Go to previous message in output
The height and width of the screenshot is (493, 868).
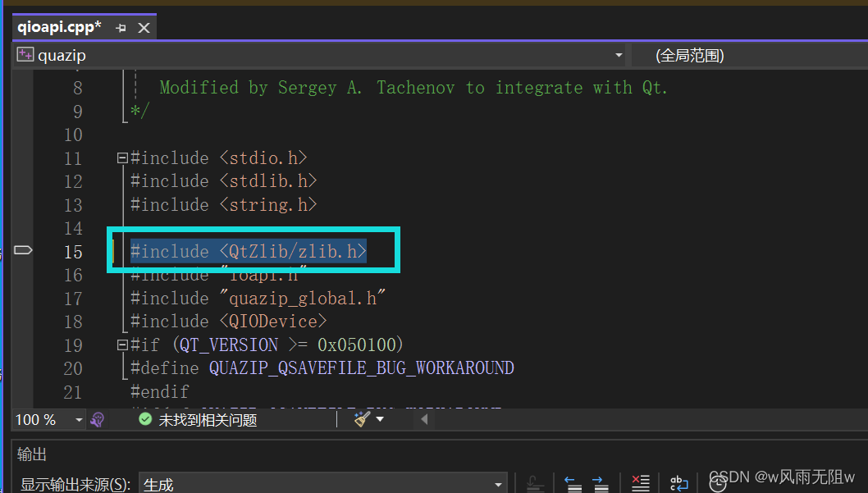point(574,483)
